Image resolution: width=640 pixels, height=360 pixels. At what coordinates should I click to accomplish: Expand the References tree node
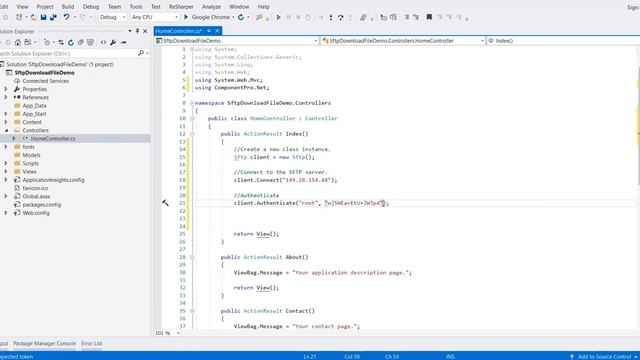point(6,97)
